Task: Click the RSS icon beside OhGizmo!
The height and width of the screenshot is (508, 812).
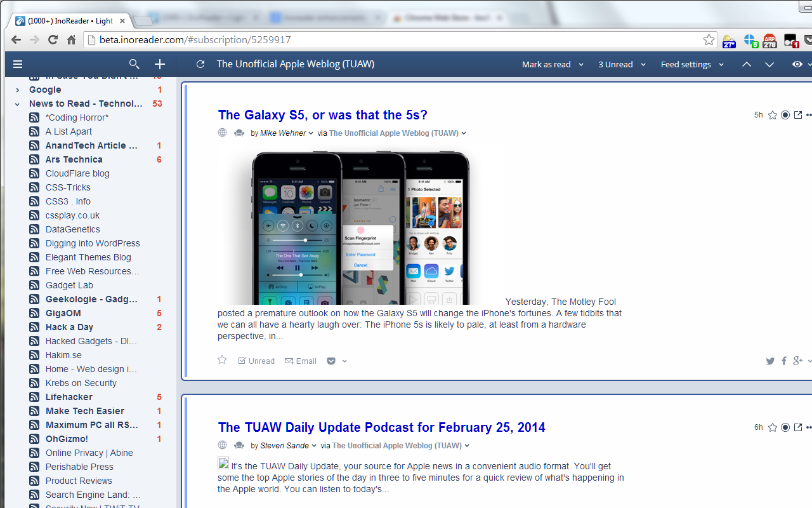Action: coord(34,439)
